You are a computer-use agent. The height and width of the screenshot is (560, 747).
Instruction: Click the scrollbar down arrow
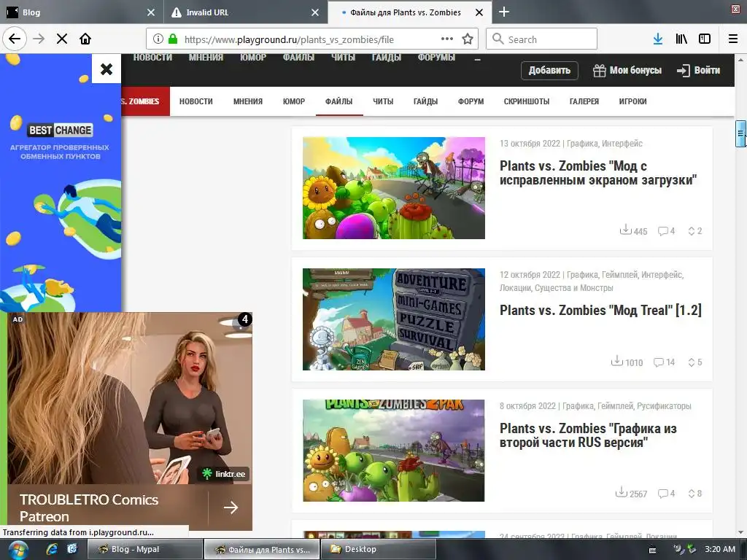click(740, 532)
